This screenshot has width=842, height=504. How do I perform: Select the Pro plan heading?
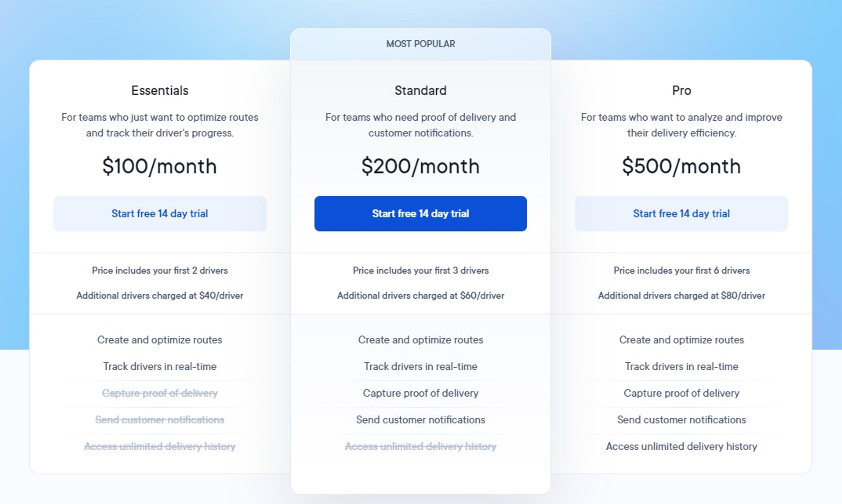pyautogui.click(x=681, y=90)
